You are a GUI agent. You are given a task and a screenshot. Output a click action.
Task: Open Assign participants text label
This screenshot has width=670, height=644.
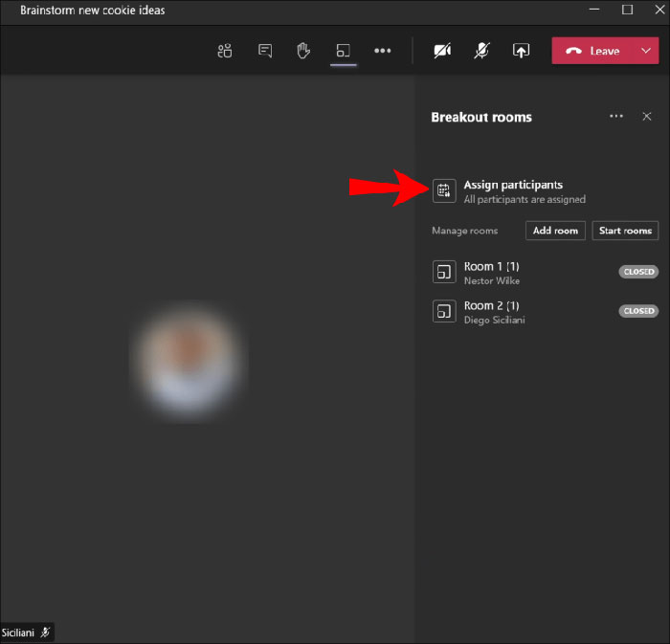[513, 185]
